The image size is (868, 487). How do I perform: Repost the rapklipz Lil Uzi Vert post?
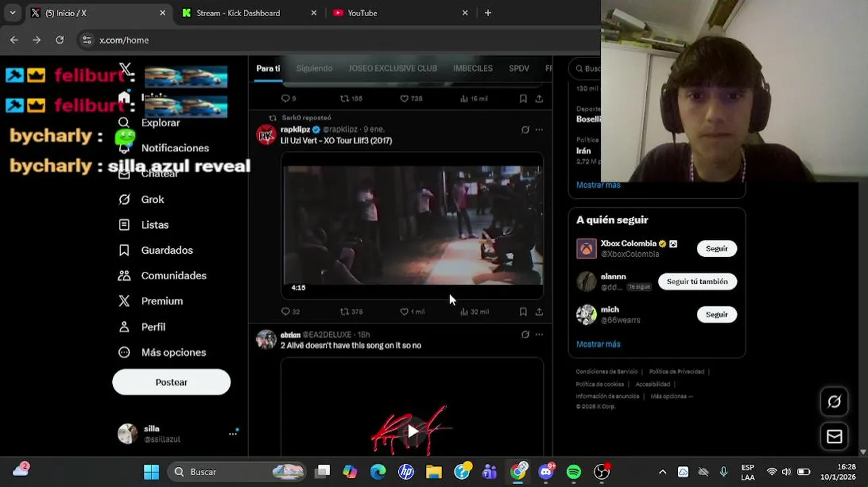pyautogui.click(x=351, y=312)
